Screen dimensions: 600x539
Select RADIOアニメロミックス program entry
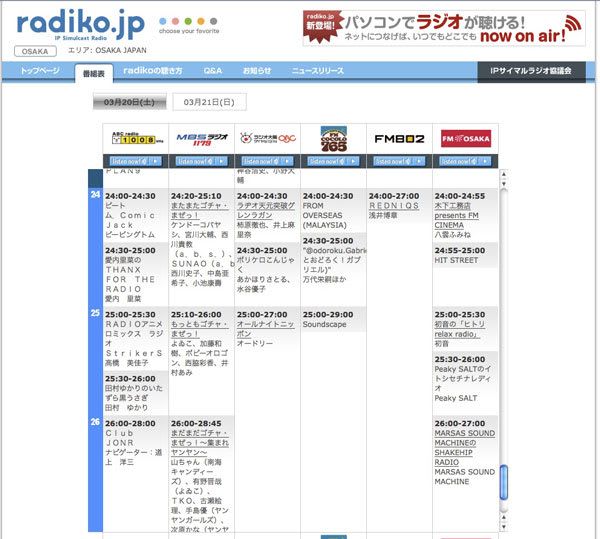pos(134,339)
